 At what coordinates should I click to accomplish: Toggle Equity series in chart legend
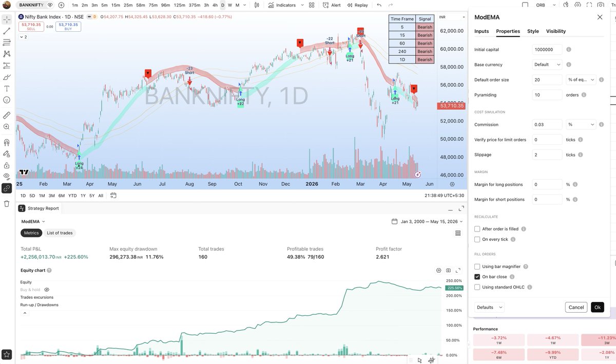pos(26,282)
